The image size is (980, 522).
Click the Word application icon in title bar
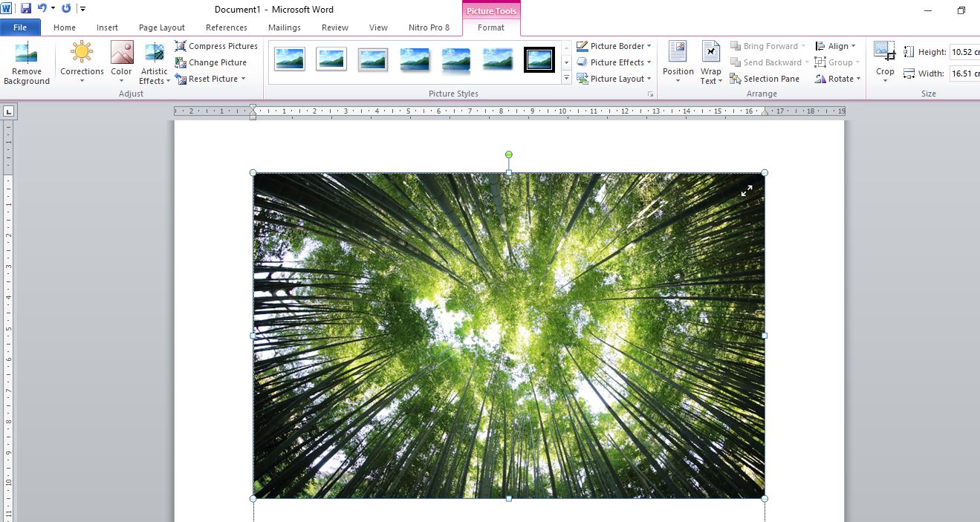point(7,9)
